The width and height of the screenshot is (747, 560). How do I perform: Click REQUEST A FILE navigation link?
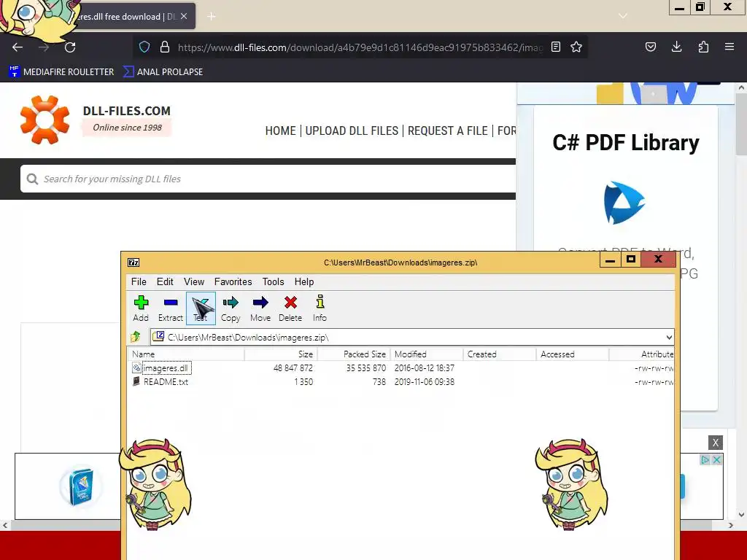point(448,131)
